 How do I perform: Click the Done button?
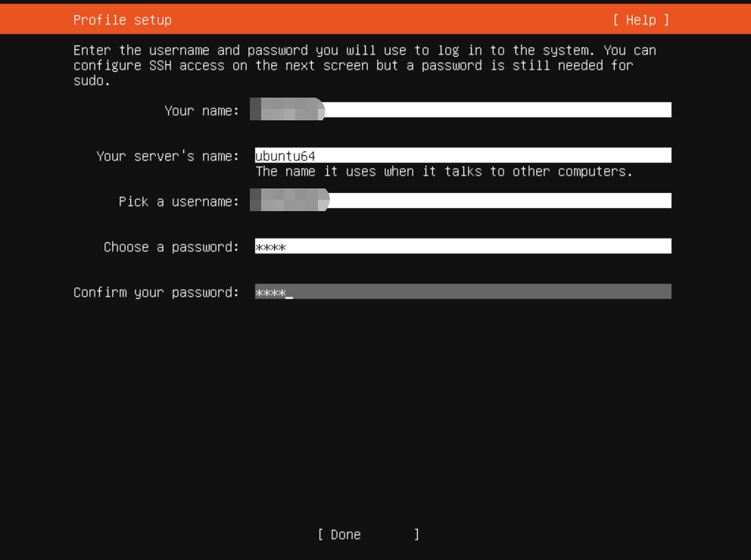368,534
